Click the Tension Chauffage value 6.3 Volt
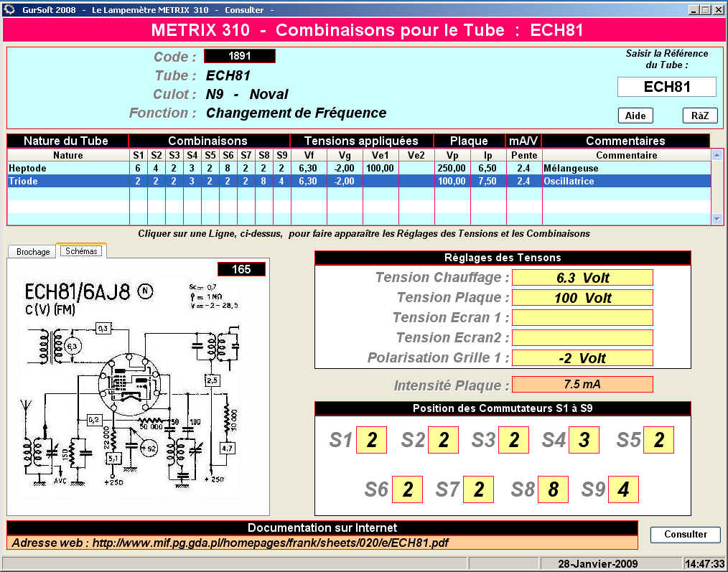Image resolution: width=728 pixels, height=572 pixels. (x=582, y=278)
